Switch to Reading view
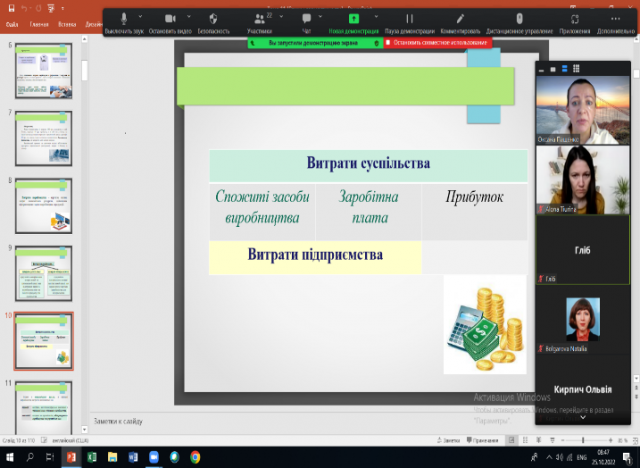 click(539, 440)
